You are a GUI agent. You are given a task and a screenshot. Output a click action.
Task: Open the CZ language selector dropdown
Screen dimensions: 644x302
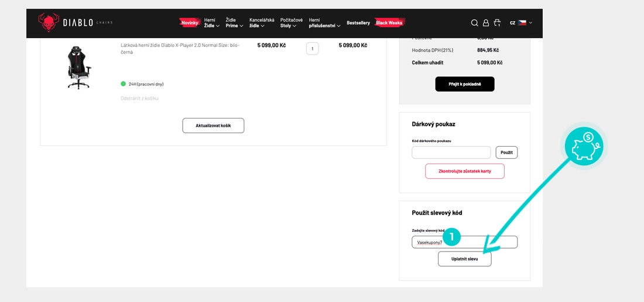520,23
